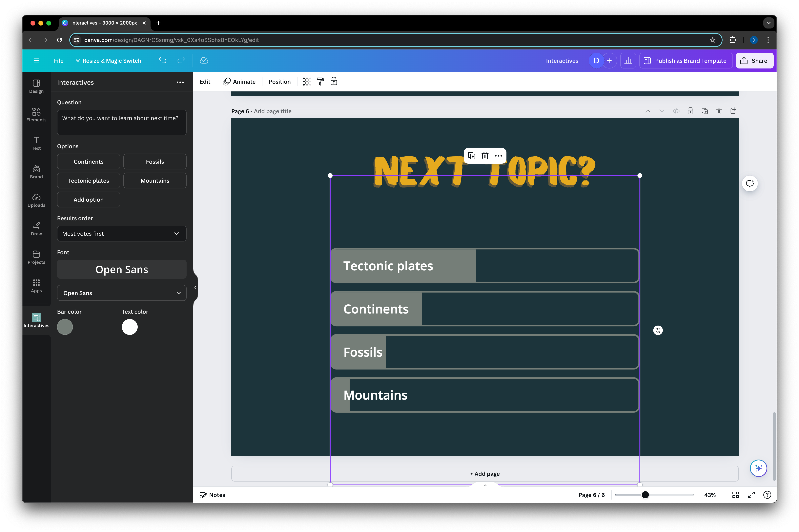Screen dimensions: 799x532
Task: Hide page 6 with the eye icon
Action: 676,111
